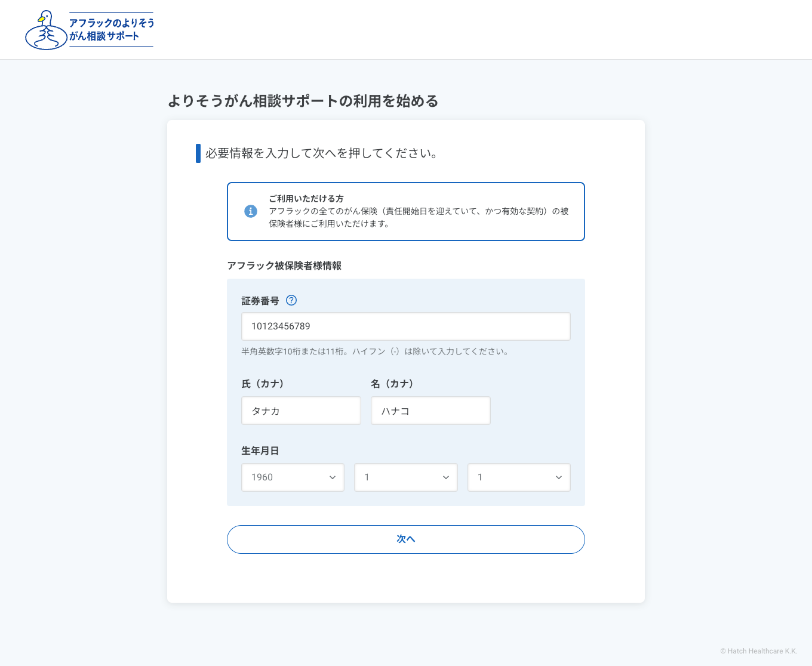
Task: Click the 名（カナ）field containing ハナコ
Action: pyautogui.click(x=430, y=411)
